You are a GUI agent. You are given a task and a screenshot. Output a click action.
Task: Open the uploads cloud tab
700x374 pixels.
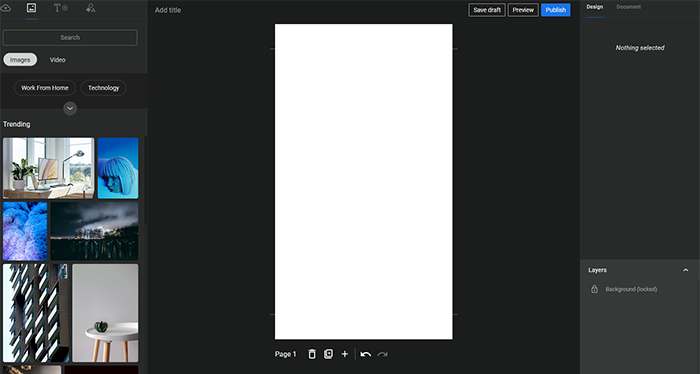[x=5, y=8]
